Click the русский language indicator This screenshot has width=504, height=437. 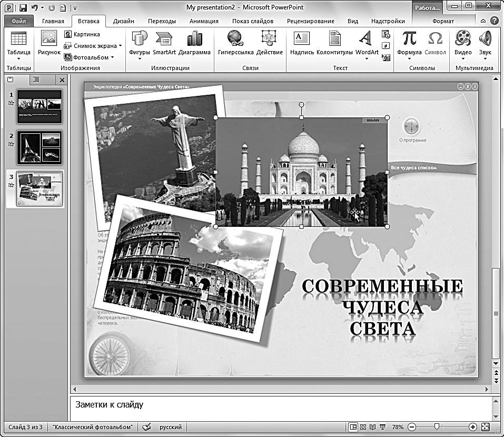click(x=170, y=427)
